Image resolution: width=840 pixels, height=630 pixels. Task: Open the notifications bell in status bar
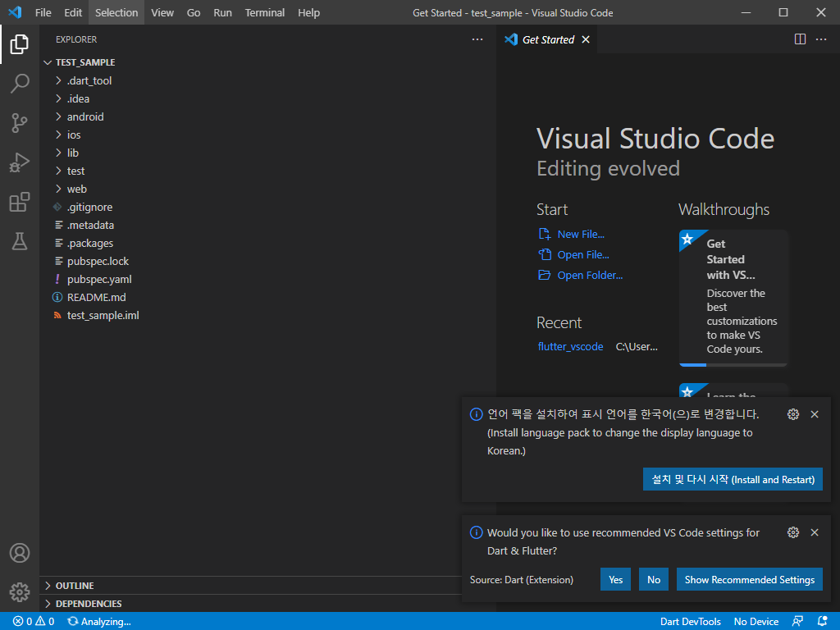coord(822,622)
